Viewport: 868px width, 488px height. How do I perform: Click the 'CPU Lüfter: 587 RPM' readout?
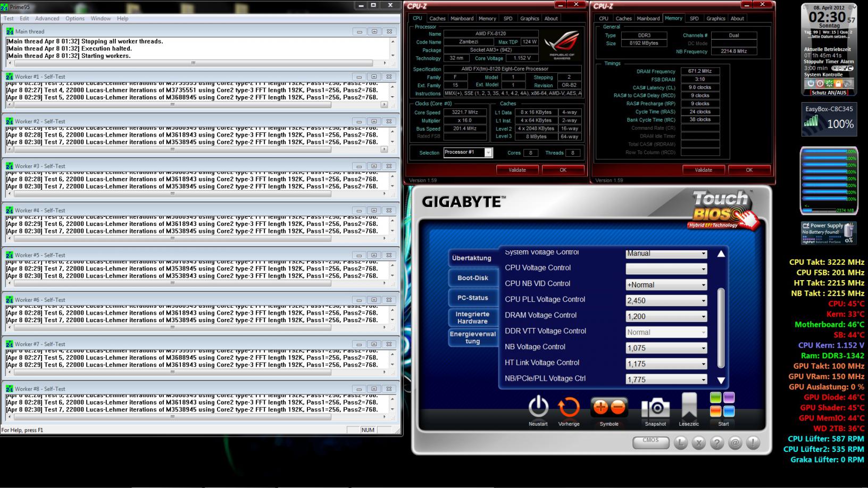(825, 439)
